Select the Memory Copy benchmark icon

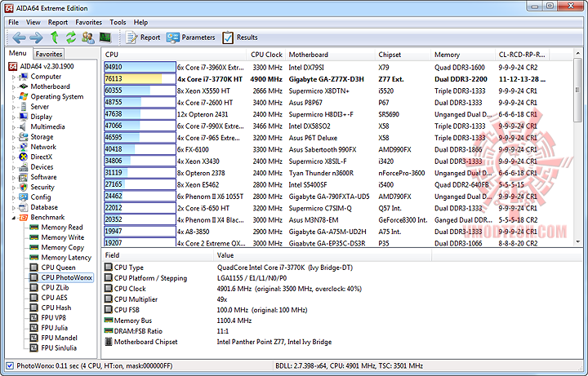click(34, 247)
